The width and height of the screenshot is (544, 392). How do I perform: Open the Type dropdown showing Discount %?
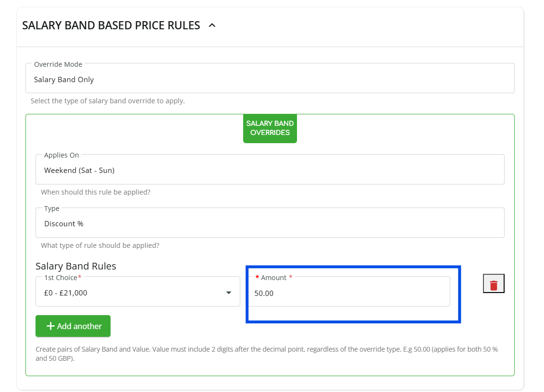[270, 223]
